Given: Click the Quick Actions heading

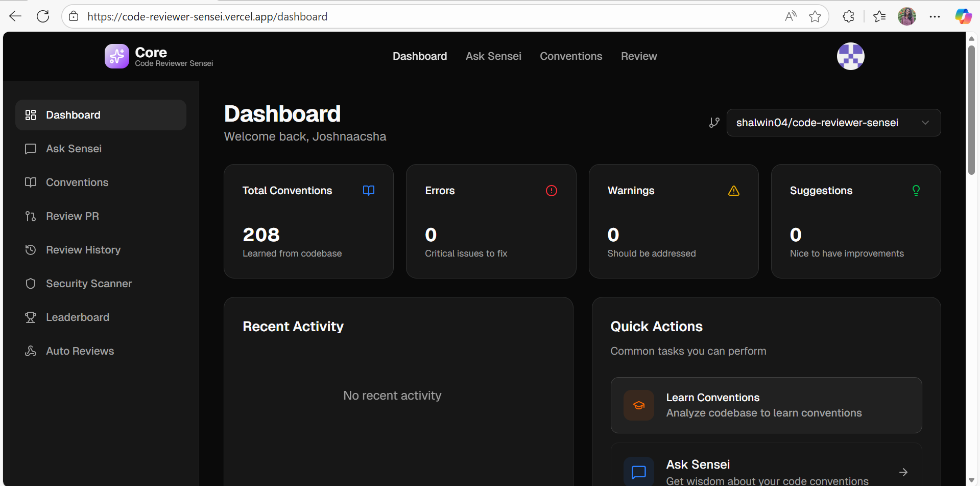Looking at the screenshot, I should point(656,327).
